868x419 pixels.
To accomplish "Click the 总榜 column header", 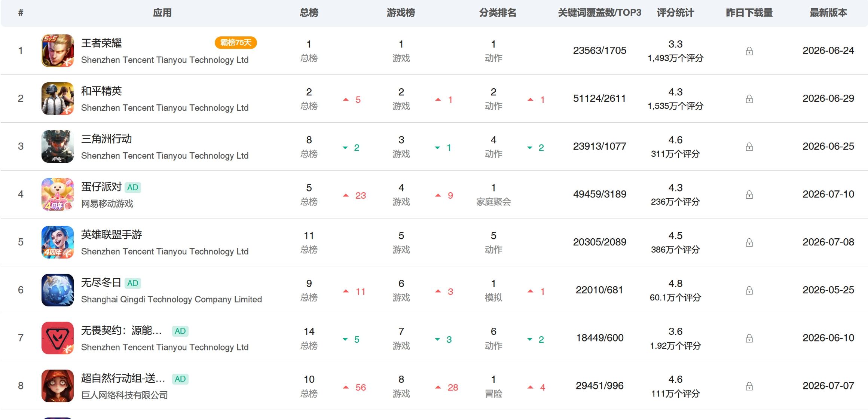I will coord(309,13).
